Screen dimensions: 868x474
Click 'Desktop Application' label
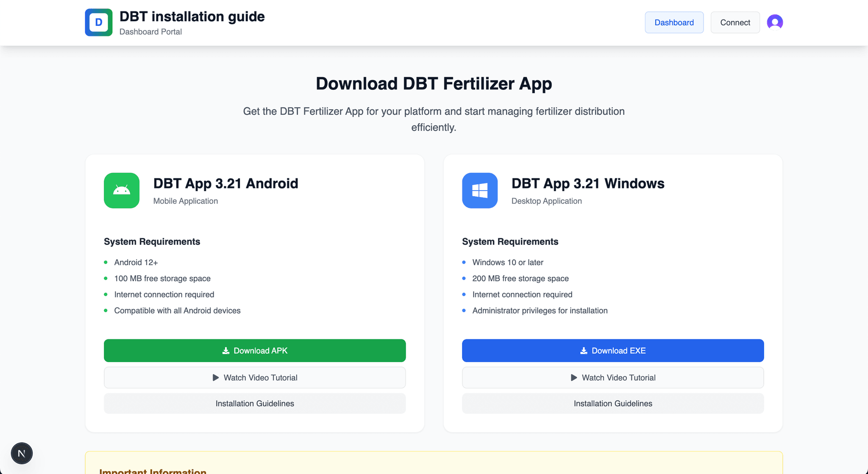coord(546,201)
